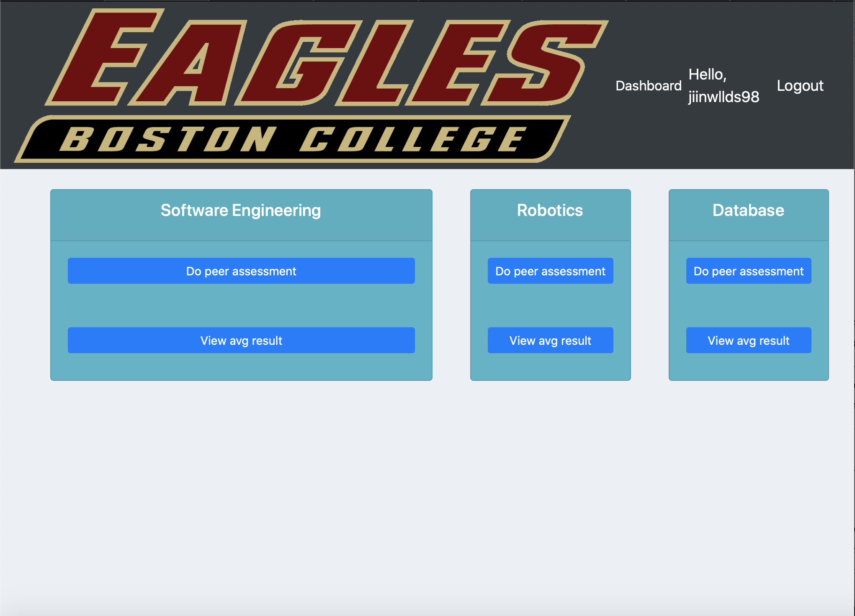Click the Robotics card heading
Image resolution: width=855 pixels, height=616 pixels.
[550, 210]
